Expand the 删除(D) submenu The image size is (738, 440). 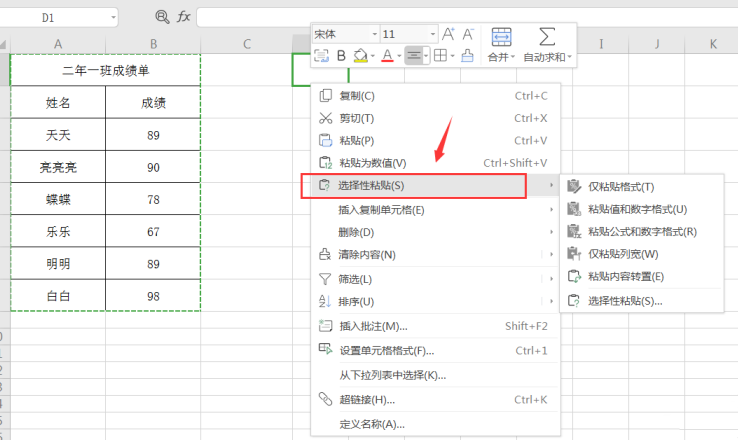click(x=435, y=232)
